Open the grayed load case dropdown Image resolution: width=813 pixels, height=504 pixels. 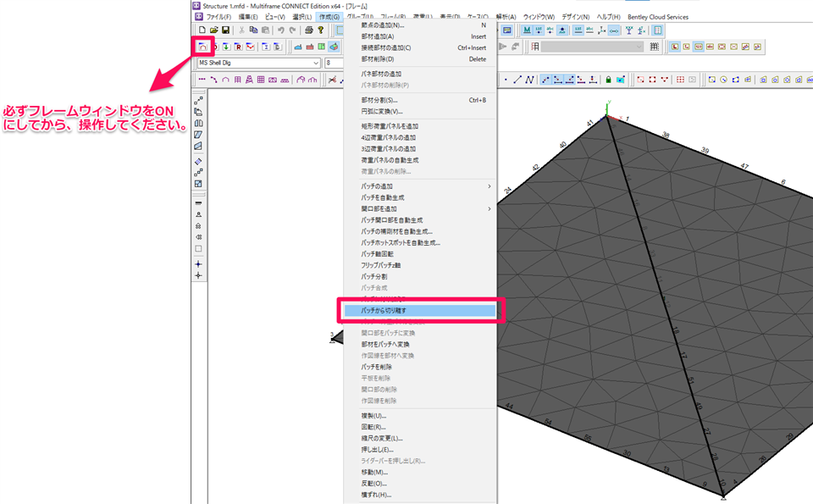coord(592,47)
